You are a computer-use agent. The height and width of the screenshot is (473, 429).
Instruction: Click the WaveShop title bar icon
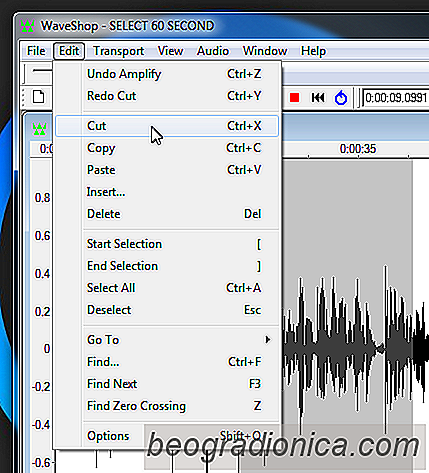click(28, 26)
